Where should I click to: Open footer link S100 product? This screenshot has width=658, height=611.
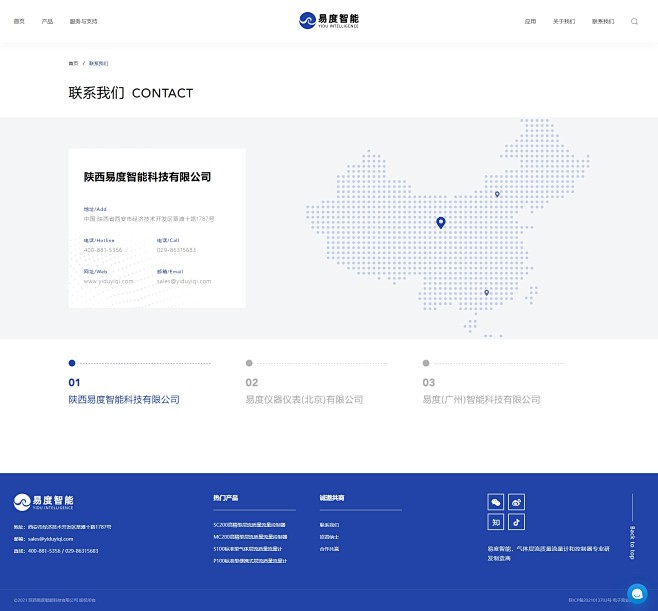click(248, 549)
